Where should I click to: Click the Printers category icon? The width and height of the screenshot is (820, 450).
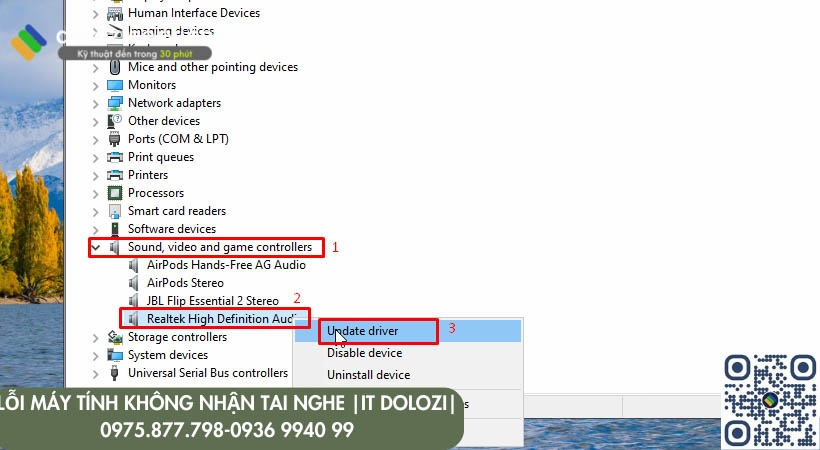[x=115, y=175]
